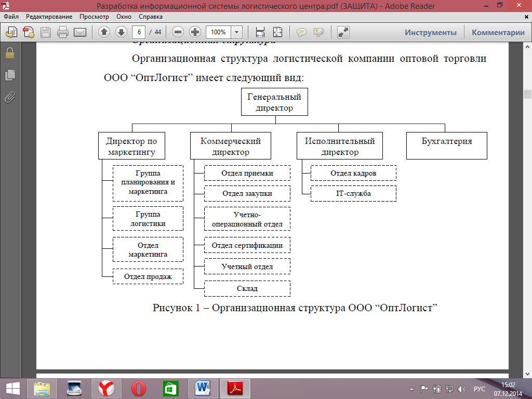Open the Справка menu
Screen dimensions: 532x399
(x=151, y=17)
